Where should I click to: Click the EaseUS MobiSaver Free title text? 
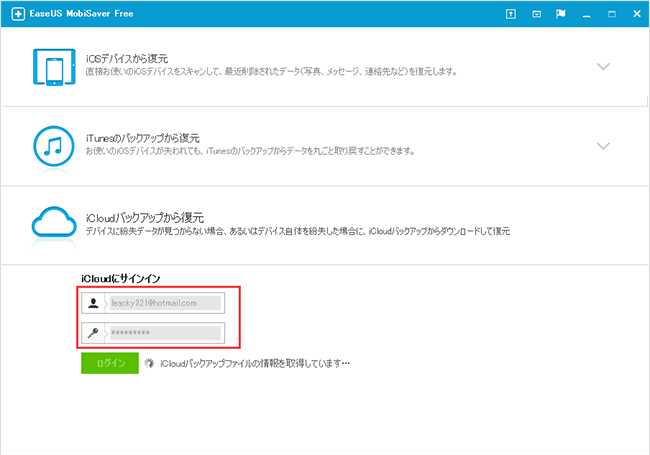pyautogui.click(x=81, y=14)
